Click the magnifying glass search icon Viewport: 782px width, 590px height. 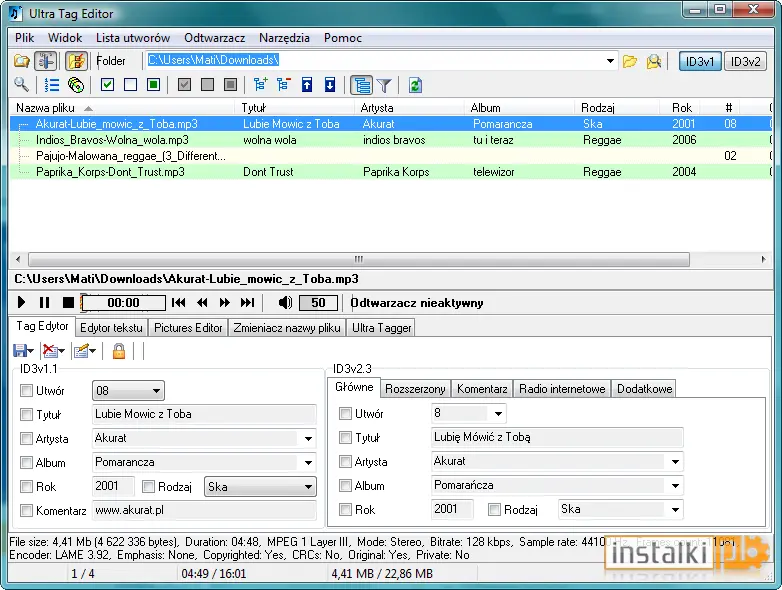21,85
